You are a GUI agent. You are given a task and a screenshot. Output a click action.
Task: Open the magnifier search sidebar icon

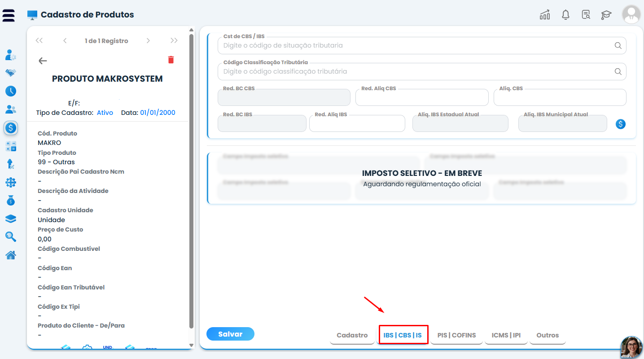[x=11, y=237]
